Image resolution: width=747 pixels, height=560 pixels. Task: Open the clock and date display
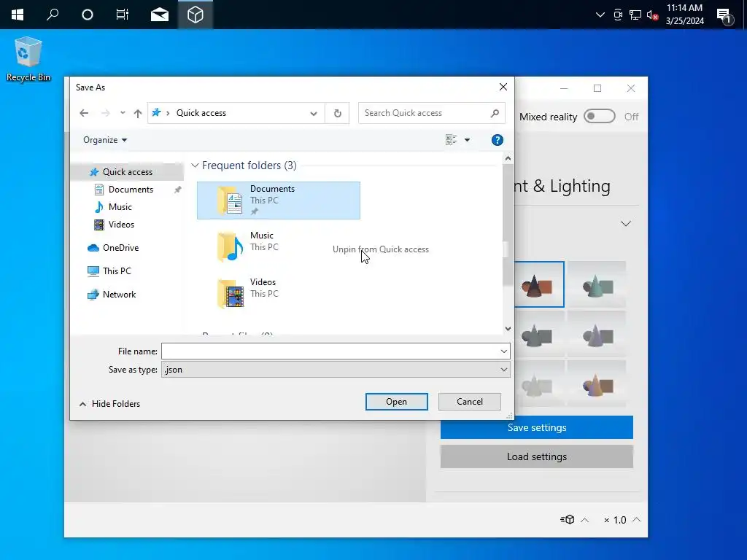click(x=684, y=15)
